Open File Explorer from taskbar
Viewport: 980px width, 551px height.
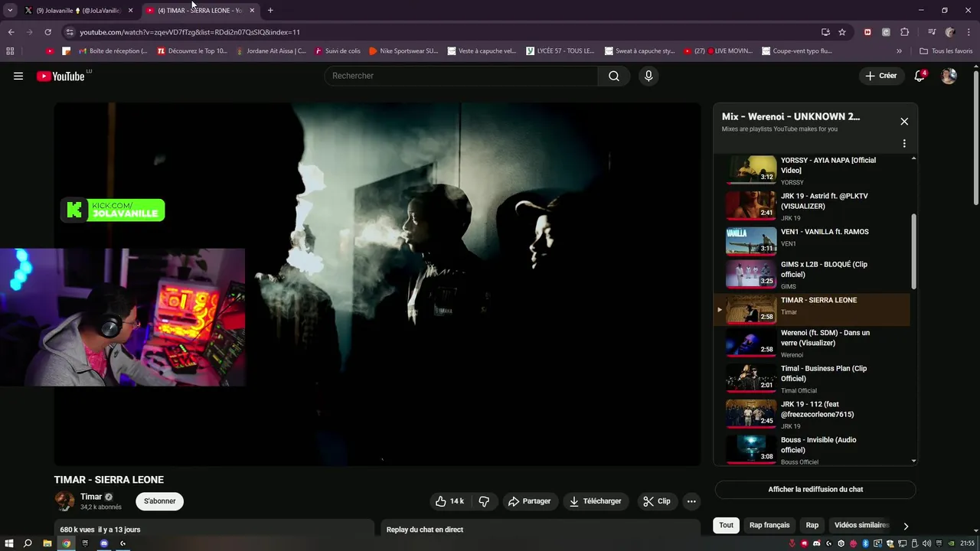47,543
